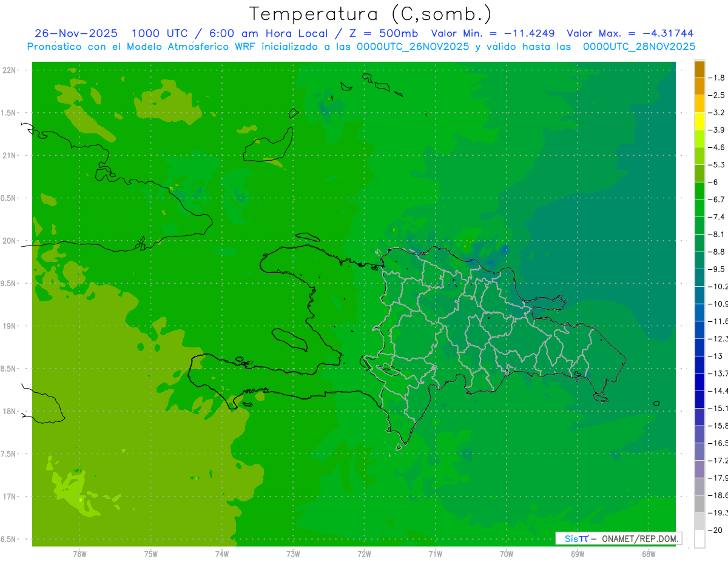Click the "76W" longitude axis label
Viewport: 728px width, 562px height.
pyautogui.click(x=79, y=554)
